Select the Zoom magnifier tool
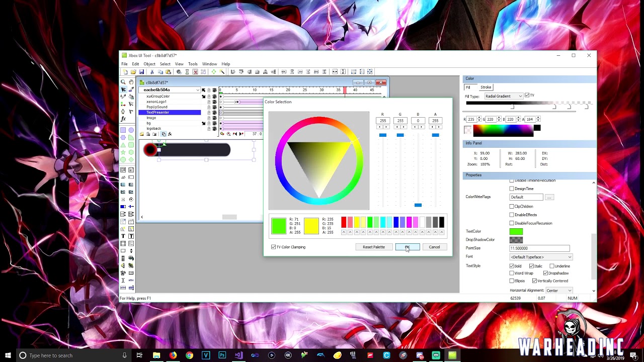644x362 pixels. pyautogui.click(x=123, y=82)
